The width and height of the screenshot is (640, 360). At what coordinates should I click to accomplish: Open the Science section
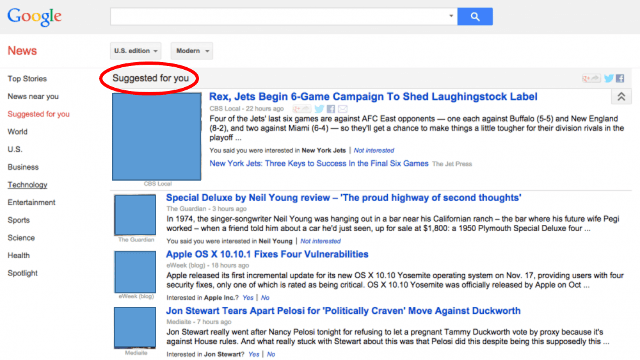tap(21, 238)
